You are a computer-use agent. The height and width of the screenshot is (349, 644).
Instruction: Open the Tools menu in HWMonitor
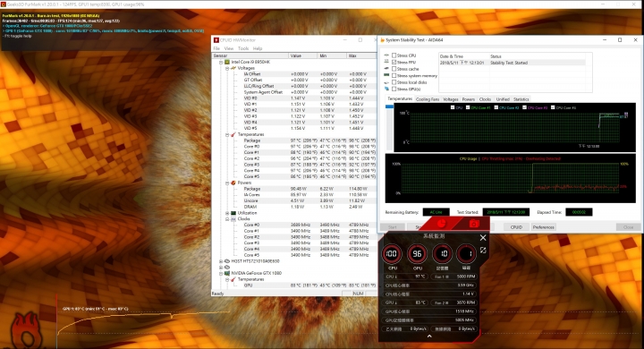(x=243, y=48)
